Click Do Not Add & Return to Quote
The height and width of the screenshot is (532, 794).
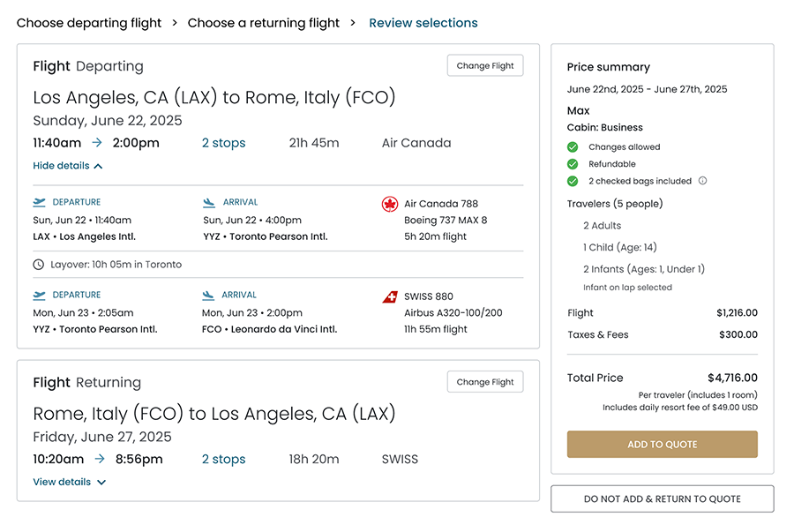click(662, 498)
